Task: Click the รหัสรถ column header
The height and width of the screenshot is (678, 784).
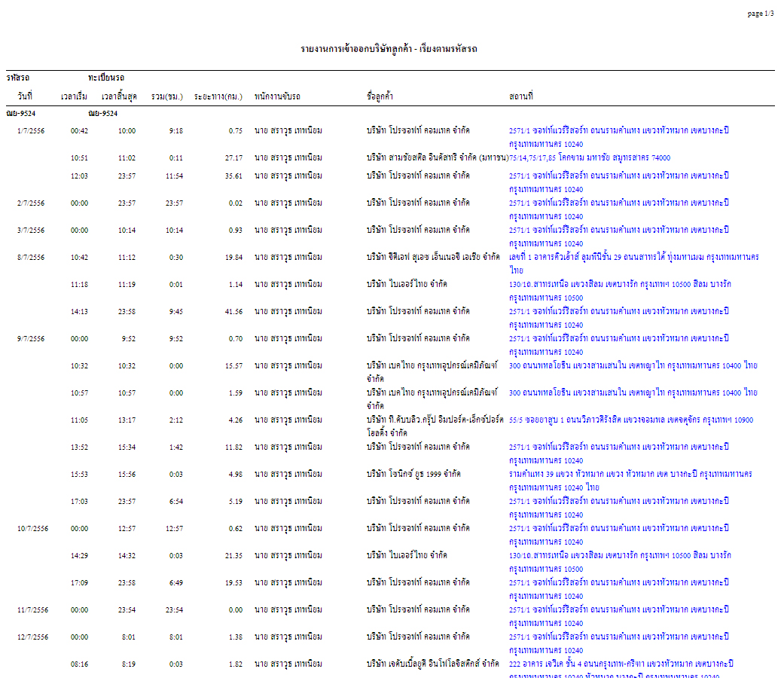Action: pyautogui.click(x=18, y=78)
